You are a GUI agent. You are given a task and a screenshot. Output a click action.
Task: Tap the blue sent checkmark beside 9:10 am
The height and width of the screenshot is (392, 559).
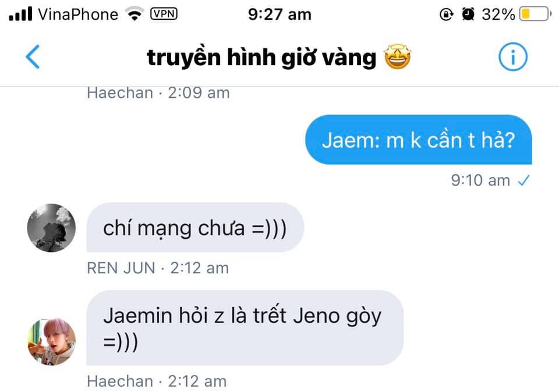[523, 180]
